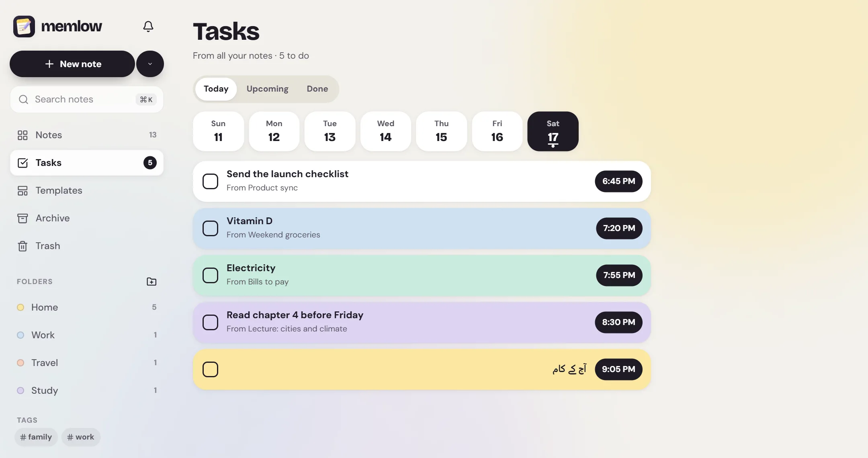The image size is (868, 458).
Task: Click the Notes grid icon
Action: 23,135
